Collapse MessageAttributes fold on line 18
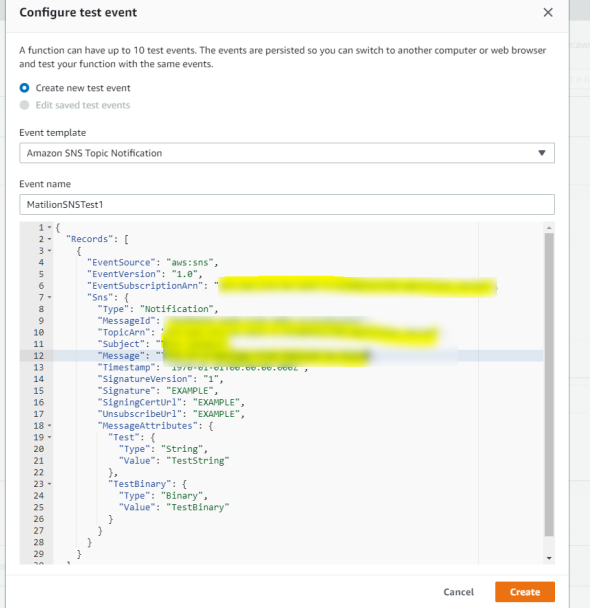 tap(49, 425)
